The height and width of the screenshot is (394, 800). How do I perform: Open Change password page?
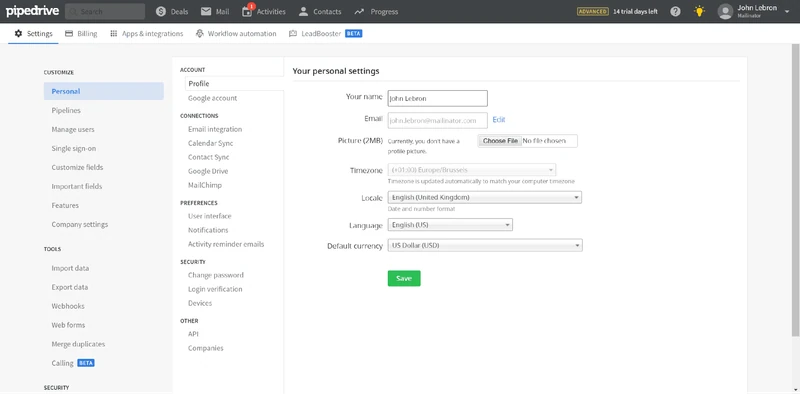tap(215, 275)
